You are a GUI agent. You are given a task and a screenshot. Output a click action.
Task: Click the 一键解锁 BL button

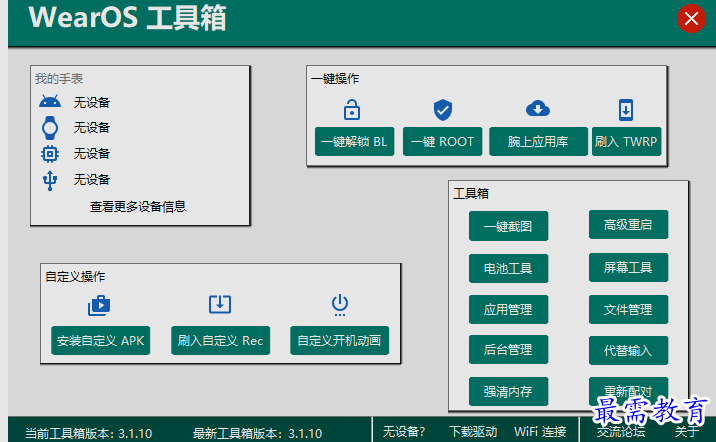click(354, 142)
